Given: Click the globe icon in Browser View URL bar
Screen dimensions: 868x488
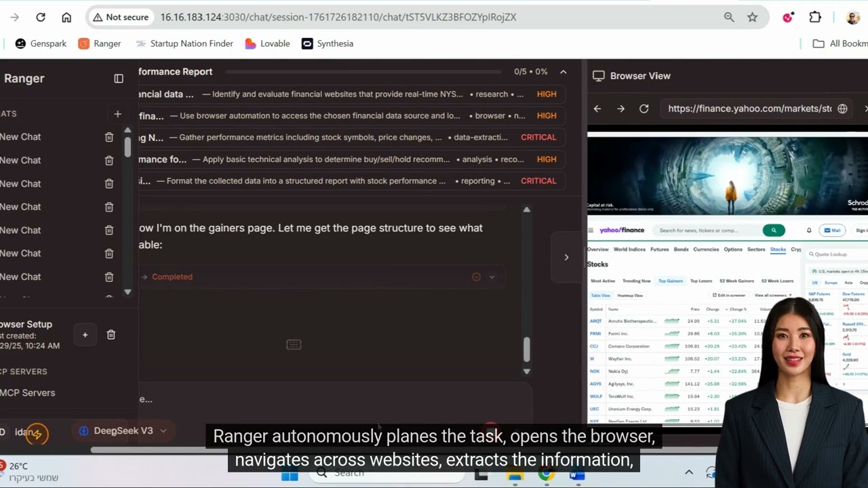Looking at the screenshot, I should 842,108.
